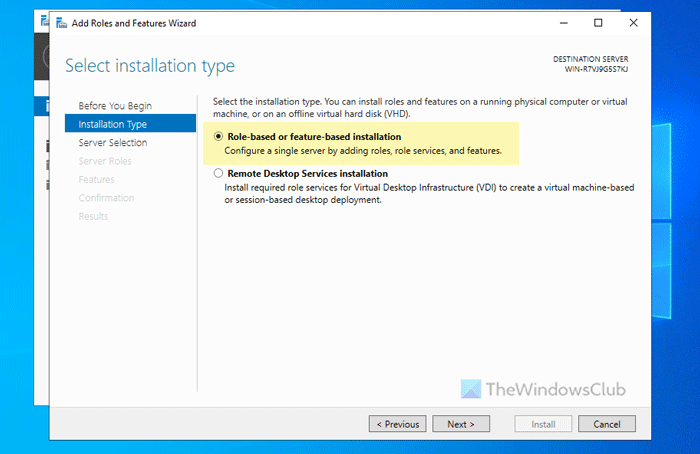Go to the Before You Begin step
Viewport: 700px width, 454px height.
coord(115,106)
